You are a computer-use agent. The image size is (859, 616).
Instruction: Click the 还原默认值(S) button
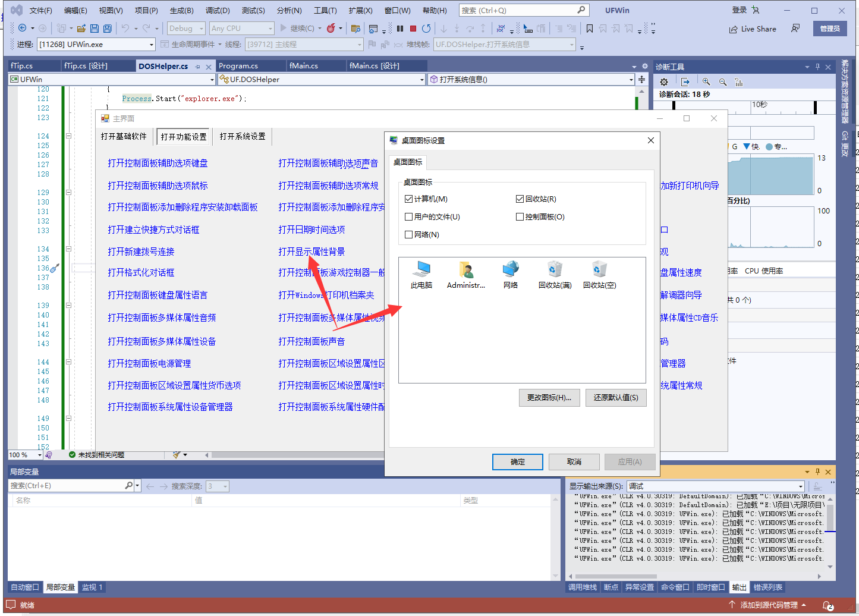coord(616,398)
